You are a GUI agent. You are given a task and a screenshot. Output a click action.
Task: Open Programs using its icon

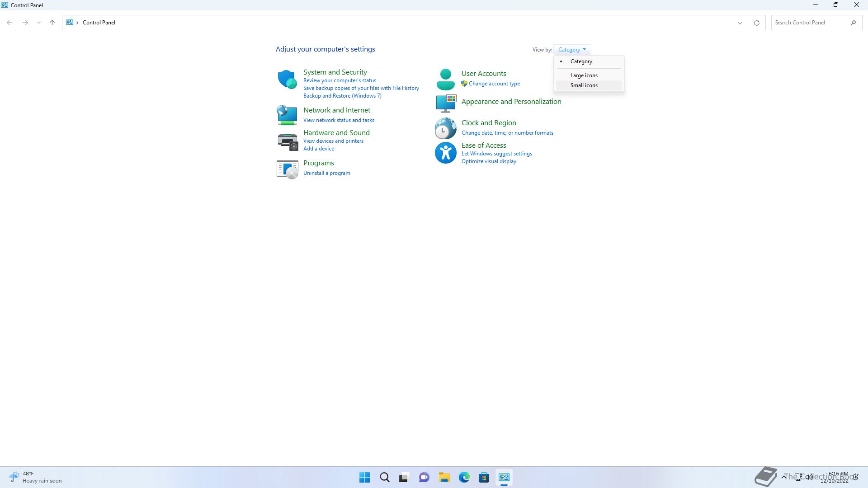[287, 169]
